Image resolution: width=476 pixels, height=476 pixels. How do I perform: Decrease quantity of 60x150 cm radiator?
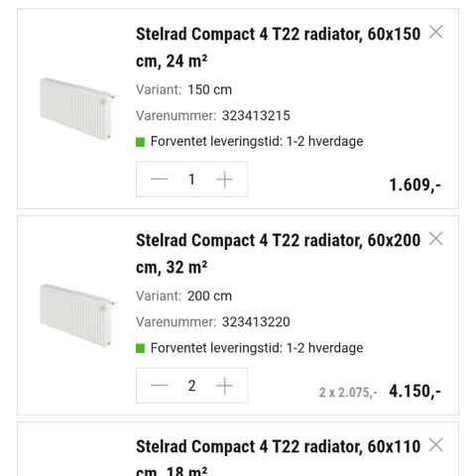[x=160, y=179]
